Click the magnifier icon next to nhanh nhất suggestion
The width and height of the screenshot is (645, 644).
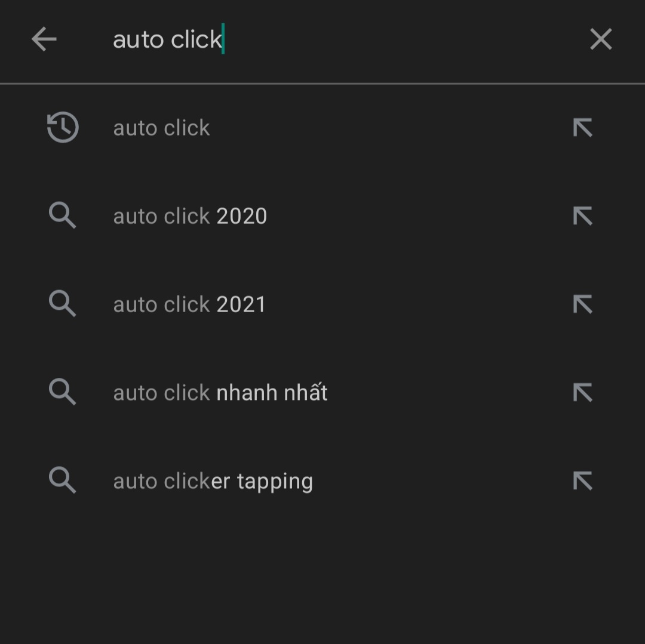coord(62,392)
